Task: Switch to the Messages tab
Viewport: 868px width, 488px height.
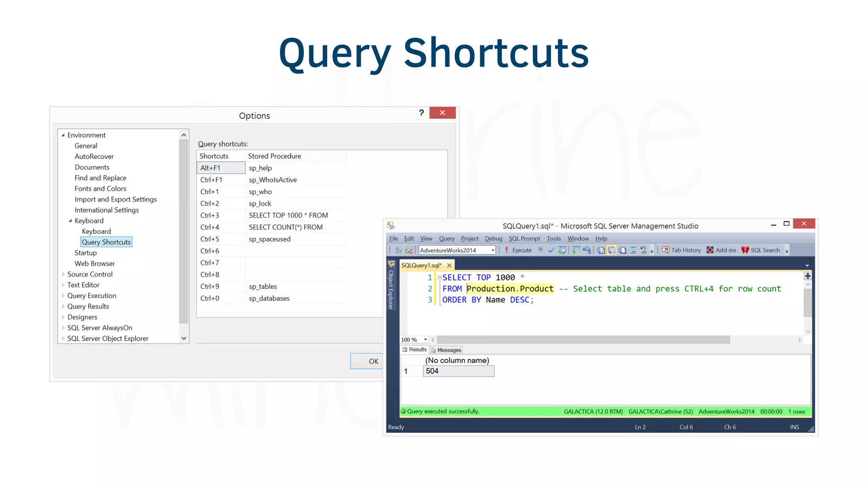Action: (445, 350)
